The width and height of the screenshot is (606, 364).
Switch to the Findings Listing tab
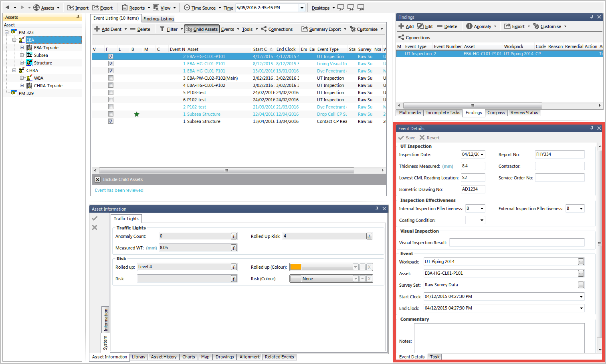click(x=158, y=19)
